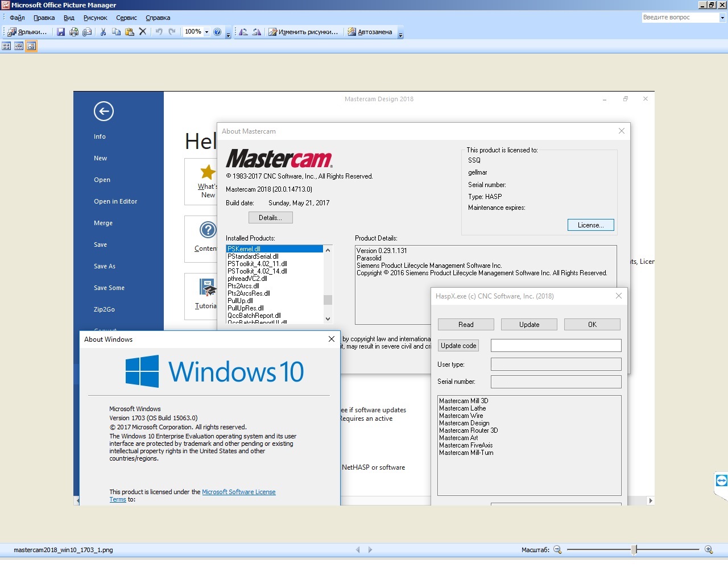Viewport: 728px width, 580px height.
Task: Click Save Some in Mastercam sidebar
Action: pyautogui.click(x=109, y=288)
